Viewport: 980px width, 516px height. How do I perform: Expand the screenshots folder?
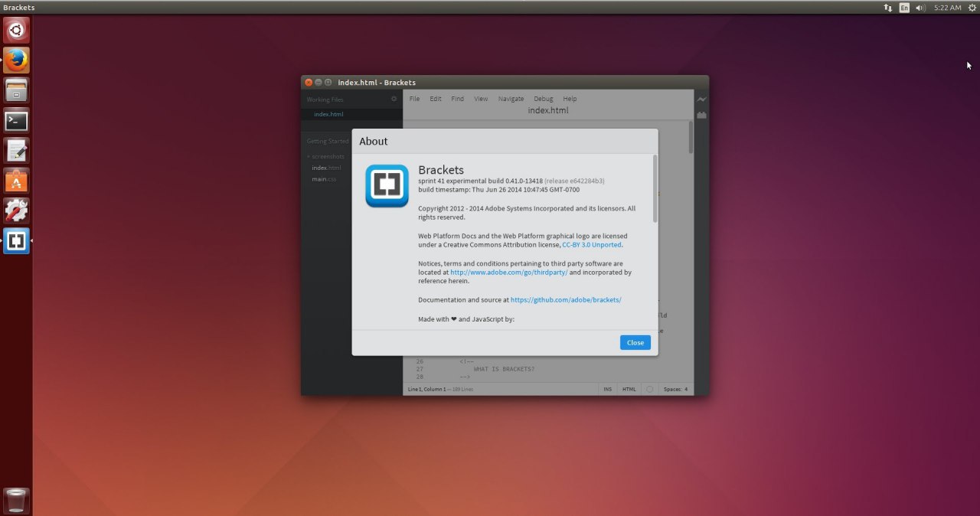tap(328, 156)
